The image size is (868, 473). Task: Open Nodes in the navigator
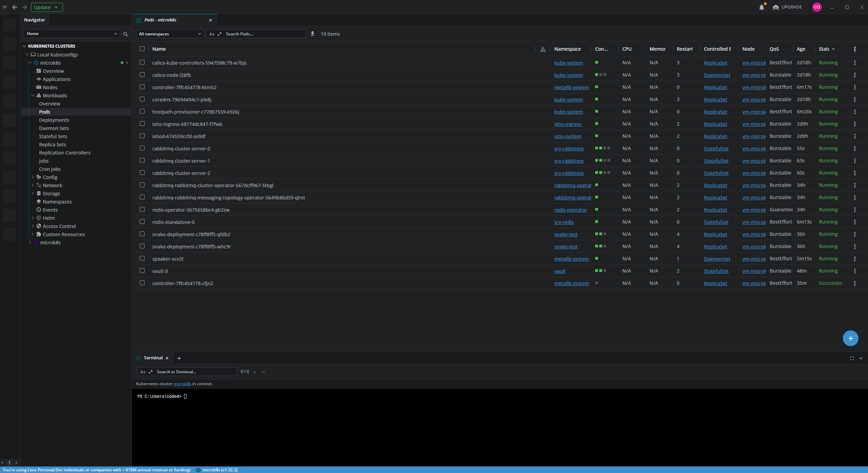click(x=50, y=87)
